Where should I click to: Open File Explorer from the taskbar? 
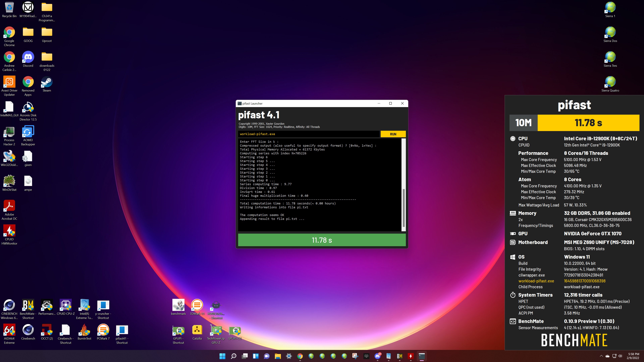pos(278,356)
